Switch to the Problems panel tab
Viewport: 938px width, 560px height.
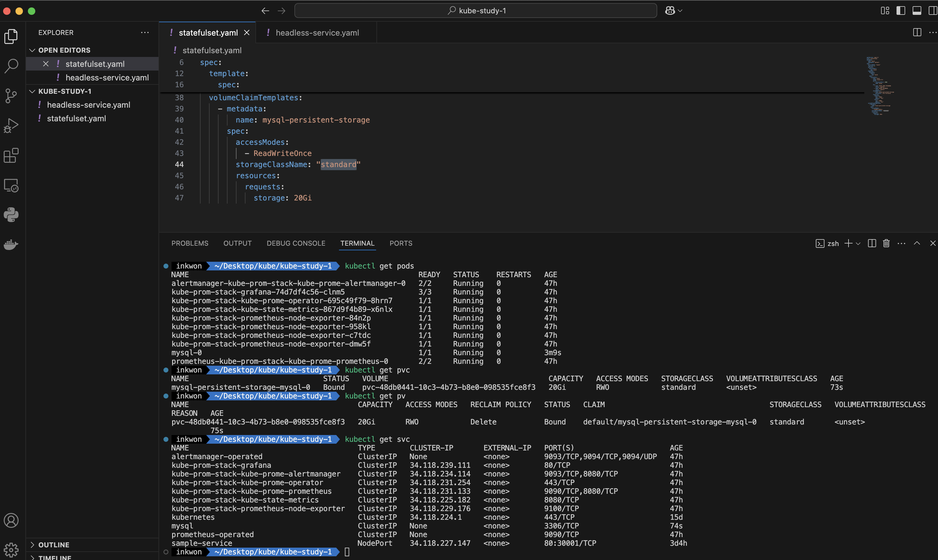click(190, 243)
